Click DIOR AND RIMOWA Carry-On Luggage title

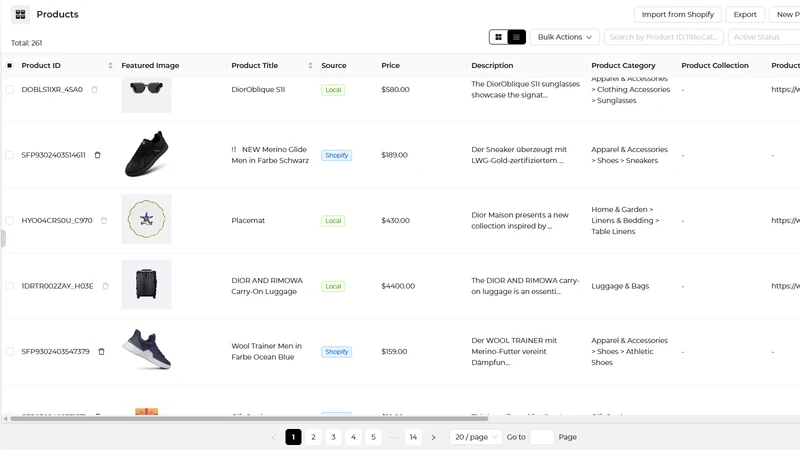coord(267,286)
